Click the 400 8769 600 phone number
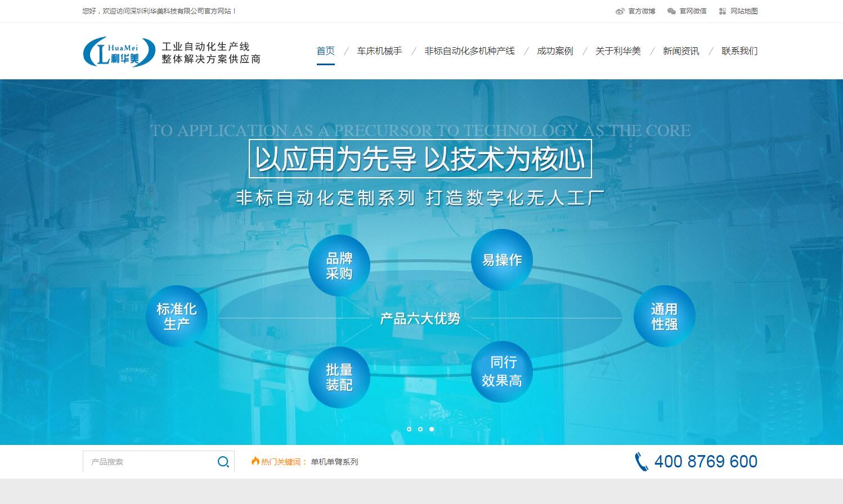 tap(705, 461)
